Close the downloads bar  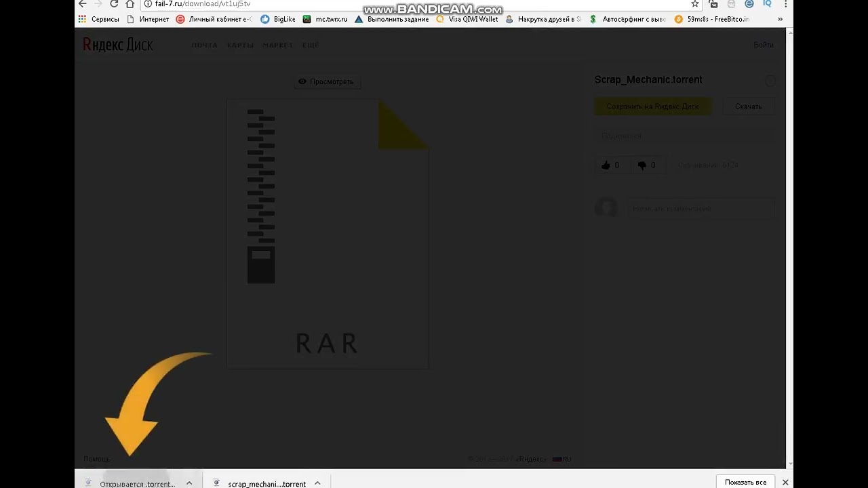(785, 483)
